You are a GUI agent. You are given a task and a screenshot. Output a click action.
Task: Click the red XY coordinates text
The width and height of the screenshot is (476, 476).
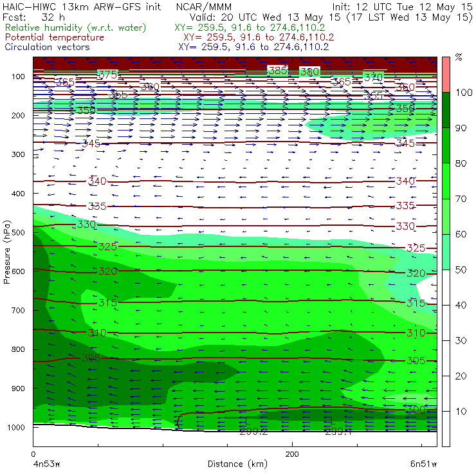coord(259,37)
